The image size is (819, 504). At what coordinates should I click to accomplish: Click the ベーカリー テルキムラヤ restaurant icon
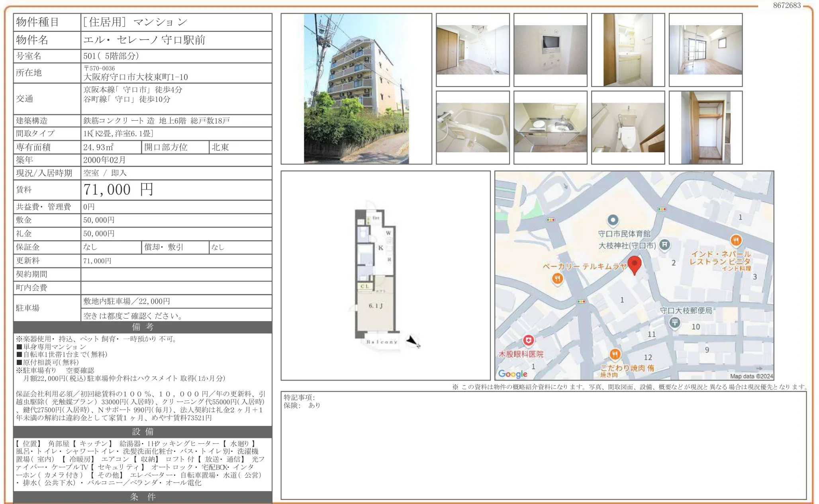(x=557, y=278)
